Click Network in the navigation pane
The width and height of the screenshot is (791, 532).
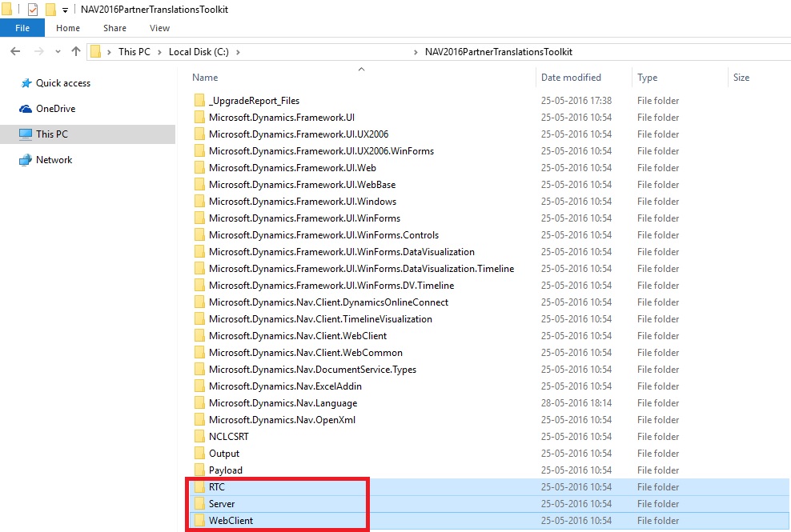click(x=54, y=160)
